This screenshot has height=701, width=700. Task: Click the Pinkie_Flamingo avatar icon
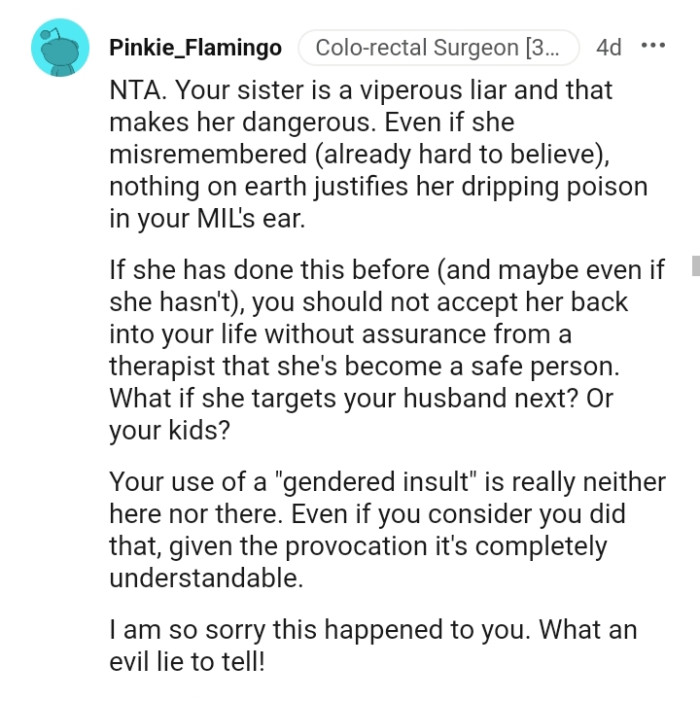60,48
